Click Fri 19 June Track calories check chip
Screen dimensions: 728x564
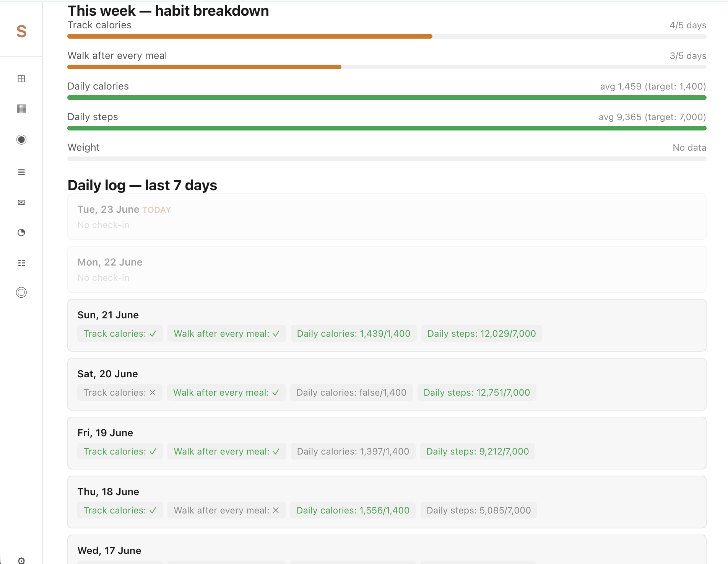120,452
